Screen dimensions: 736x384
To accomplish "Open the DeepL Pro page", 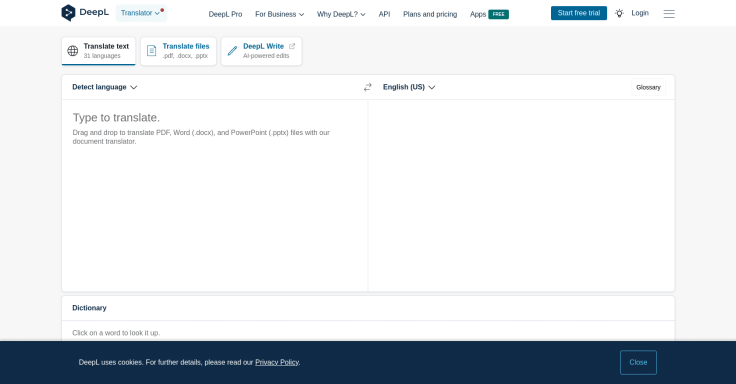I will click(x=225, y=14).
